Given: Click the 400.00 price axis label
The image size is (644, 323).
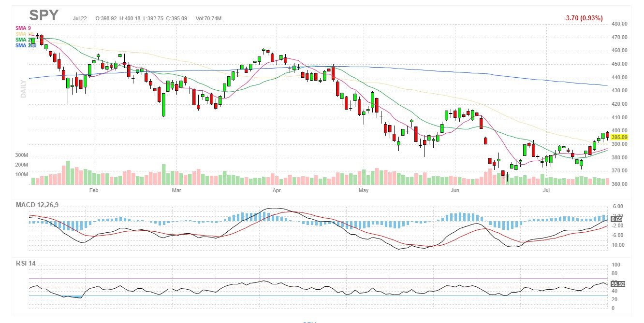Looking at the screenshot, I should (x=619, y=130).
